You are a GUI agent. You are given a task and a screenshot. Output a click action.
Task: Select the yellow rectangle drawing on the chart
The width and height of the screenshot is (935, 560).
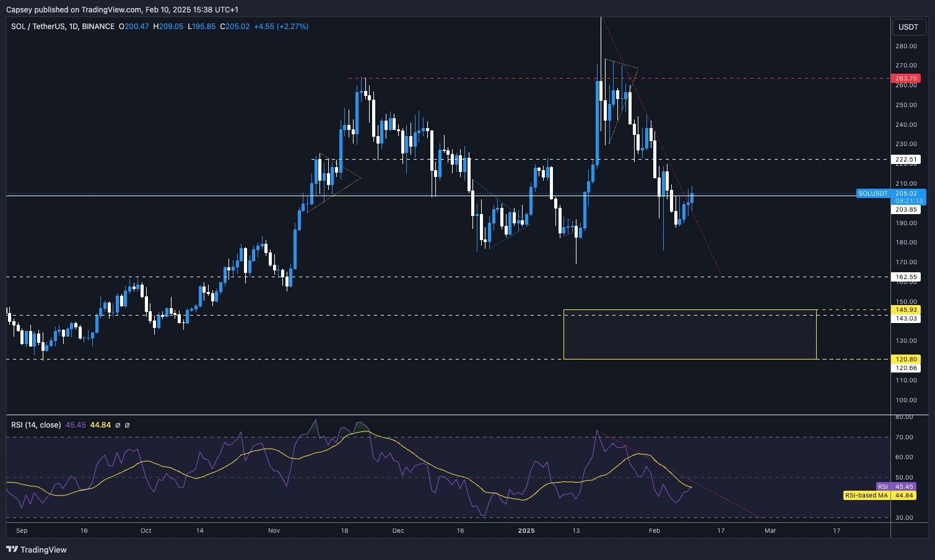click(x=690, y=334)
